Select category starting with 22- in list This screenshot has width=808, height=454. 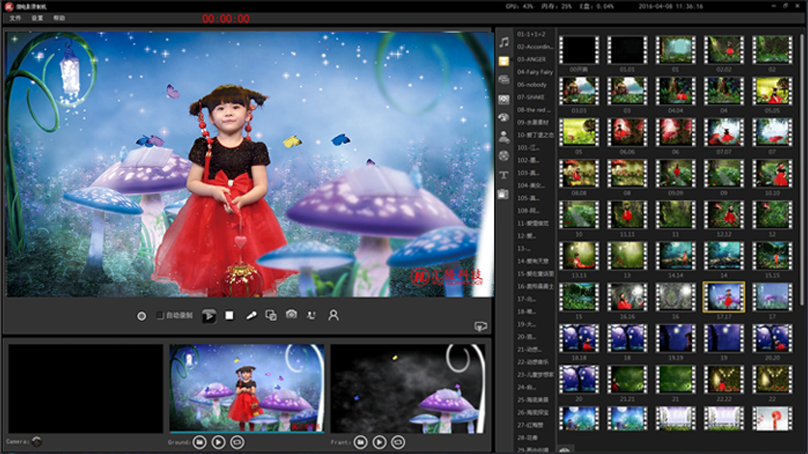pos(533,362)
